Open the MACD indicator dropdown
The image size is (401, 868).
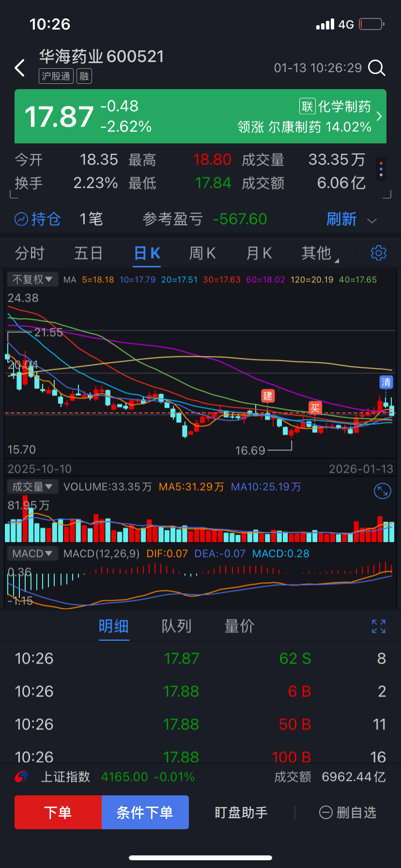pyautogui.click(x=32, y=553)
